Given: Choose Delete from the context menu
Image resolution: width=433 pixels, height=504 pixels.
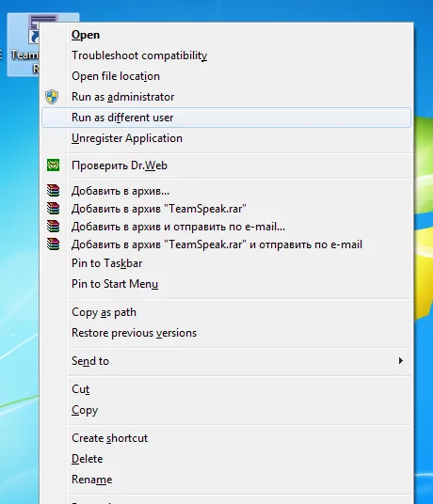Looking at the screenshot, I should [x=227, y=459].
